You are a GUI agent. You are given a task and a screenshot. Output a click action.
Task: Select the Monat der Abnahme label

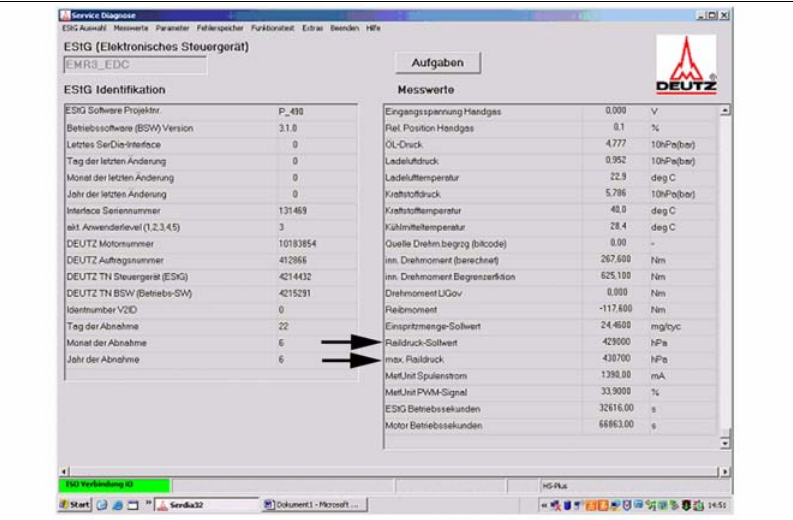(x=107, y=343)
